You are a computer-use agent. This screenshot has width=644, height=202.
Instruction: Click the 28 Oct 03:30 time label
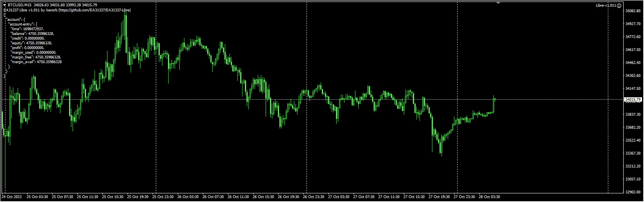tap(490, 197)
